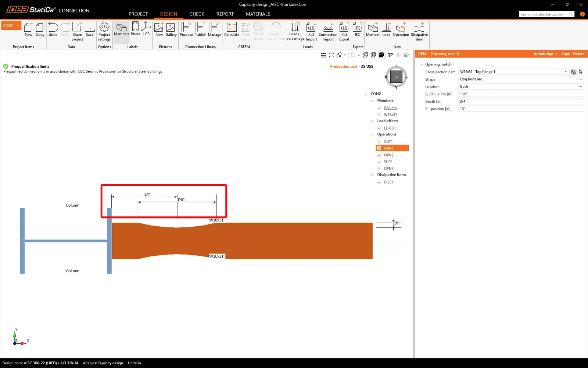Viewport: 588px width, 368px height.
Task: Click XLS Import for loads
Action: click(x=311, y=31)
